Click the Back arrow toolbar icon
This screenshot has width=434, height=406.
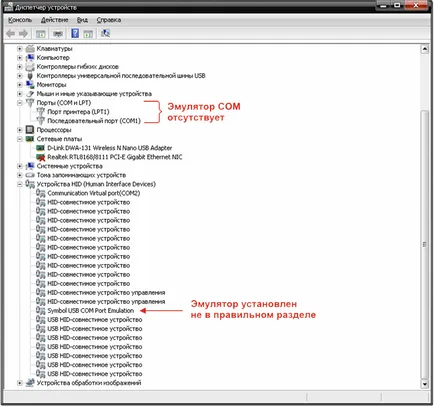tap(11, 33)
